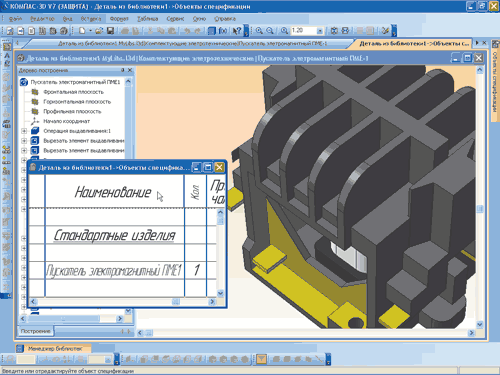Expand the Операция выдавливания:1 tree node

24,131
